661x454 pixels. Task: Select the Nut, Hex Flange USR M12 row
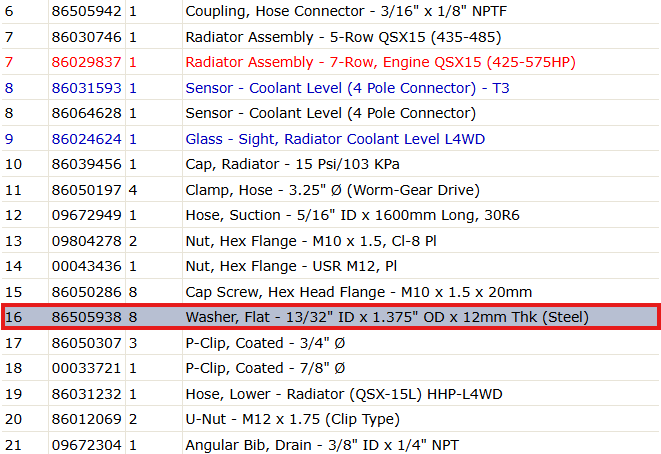pos(330,266)
